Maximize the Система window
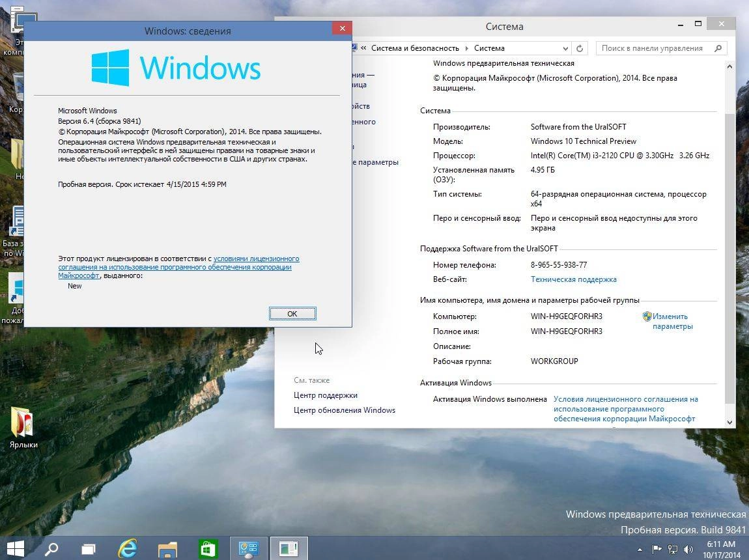This screenshot has width=749, height=560. 698,23
